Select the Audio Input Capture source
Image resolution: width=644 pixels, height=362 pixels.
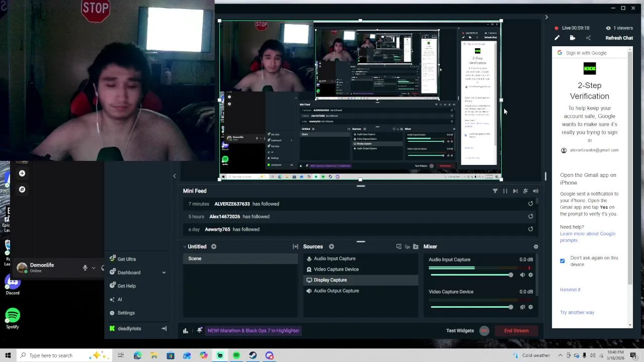coord(360,258)
